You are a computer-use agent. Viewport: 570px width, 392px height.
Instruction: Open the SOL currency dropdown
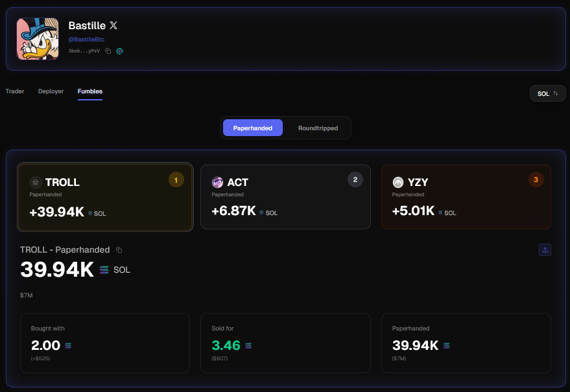547,93
